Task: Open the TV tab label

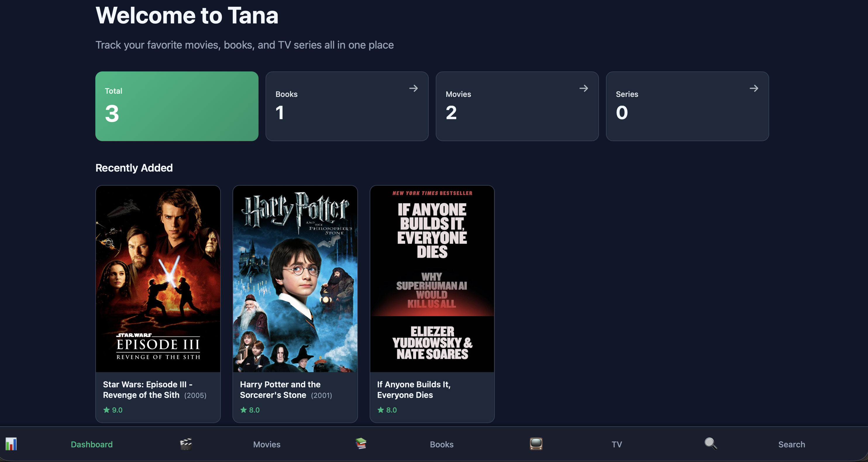Action: pos(616,444)
